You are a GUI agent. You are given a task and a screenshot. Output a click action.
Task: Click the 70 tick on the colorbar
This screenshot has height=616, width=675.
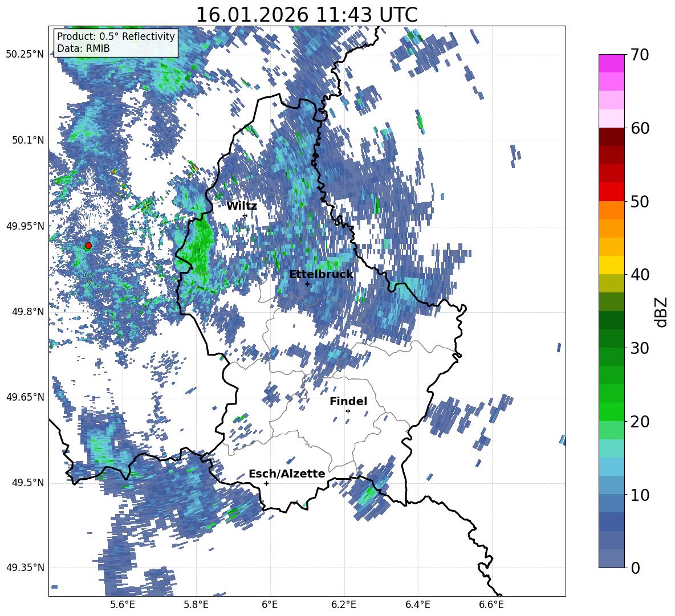[x=639, y=55]
